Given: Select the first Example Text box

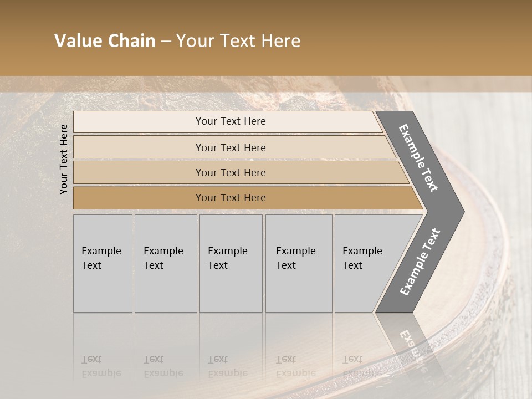Looking at the screenshot, I should coord(103,263).
